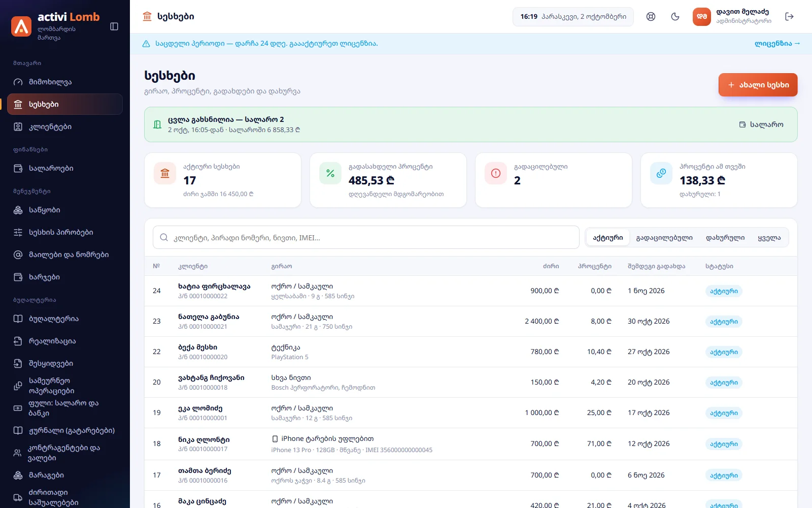The height and width of the screenshot is (508, 812).
Task: Open loan row of თამთა ბერიძე
Action: (470, 475)
